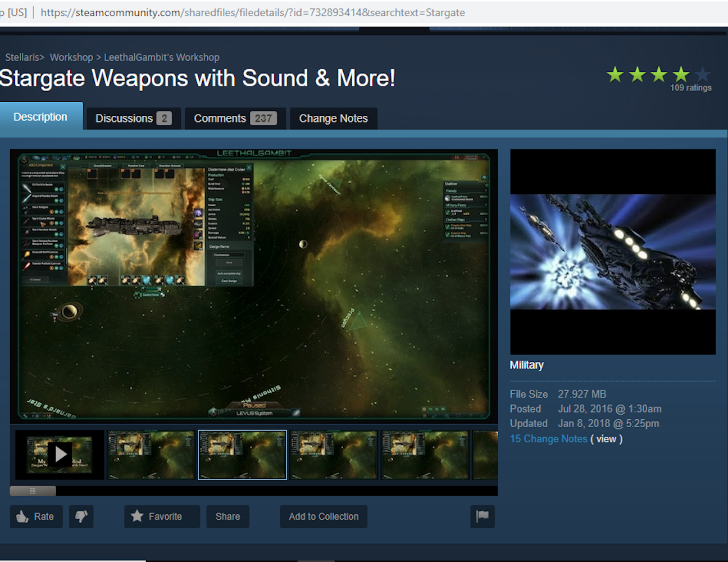View the Change Notes tab

(333, 119)
